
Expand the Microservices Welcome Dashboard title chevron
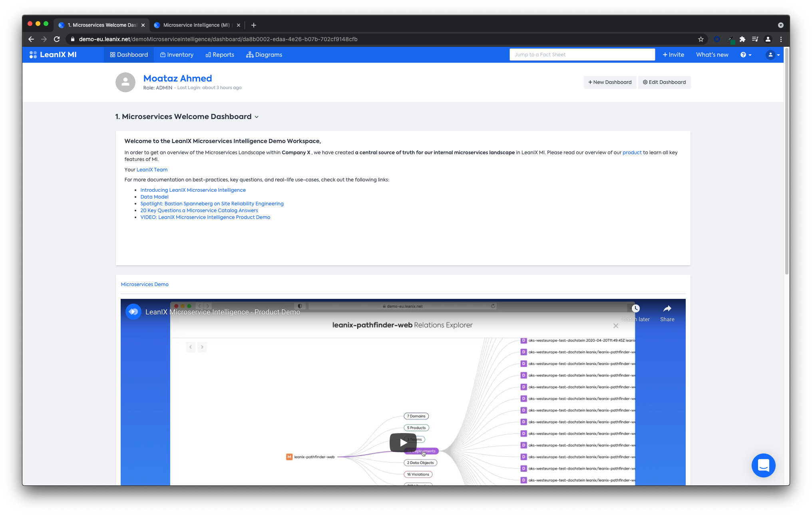[257, 117]
